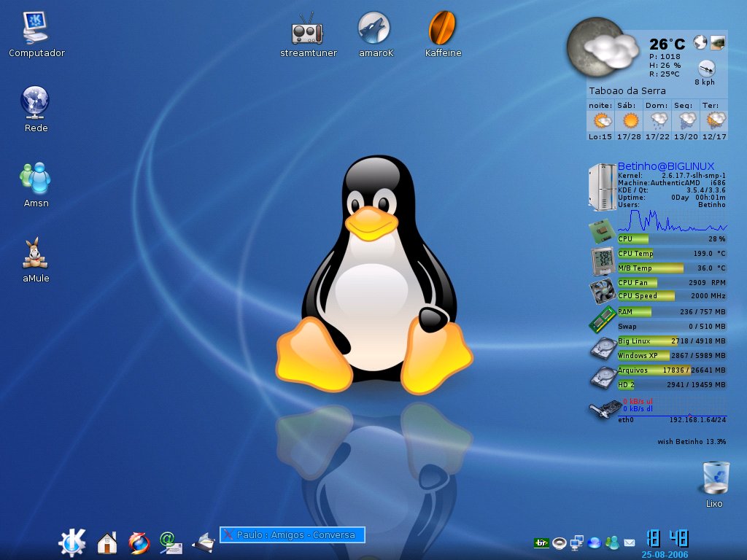Click the Ter forecast icon
The width and height of the screenshot is (747, 560).
[716, 120]
